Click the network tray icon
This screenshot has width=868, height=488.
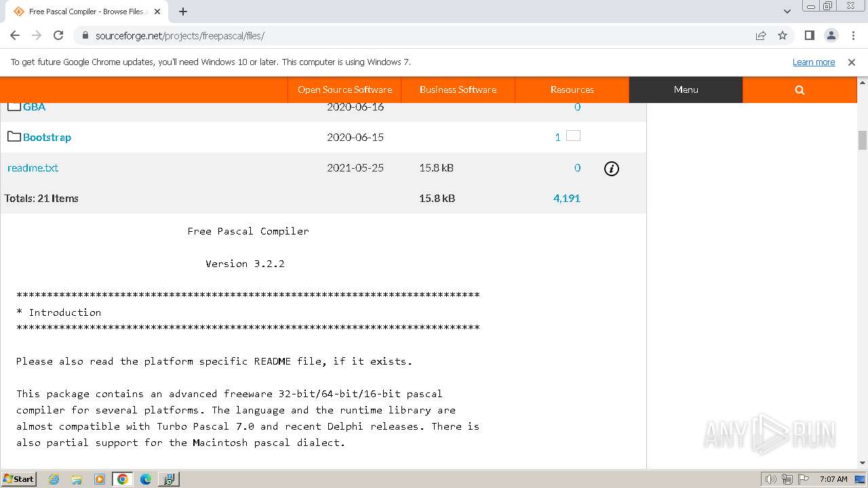coord(787,479)
